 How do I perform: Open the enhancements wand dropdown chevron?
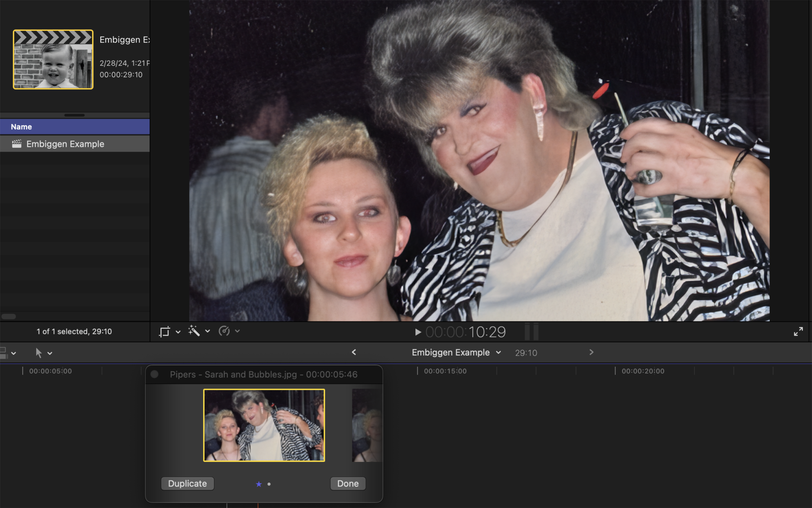pyautogui.click(x=207, y=331)
